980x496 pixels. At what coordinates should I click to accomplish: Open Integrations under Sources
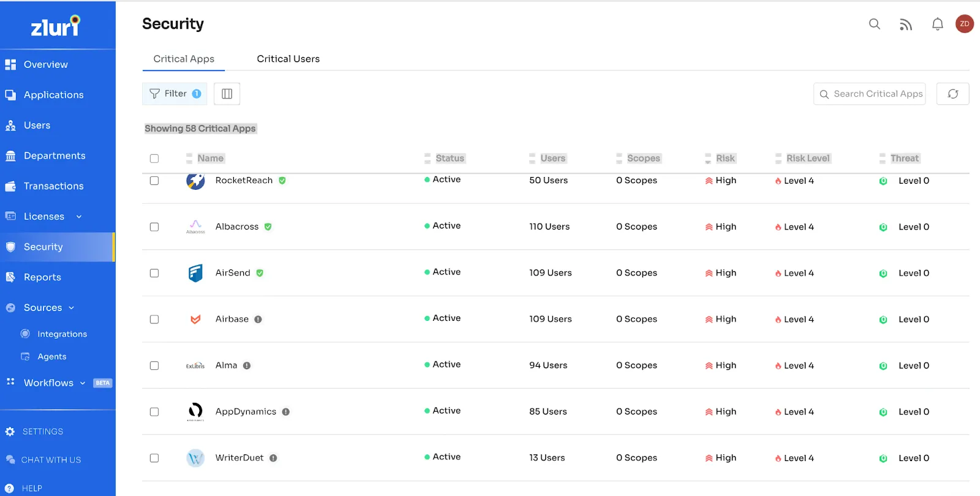point(62,334)
